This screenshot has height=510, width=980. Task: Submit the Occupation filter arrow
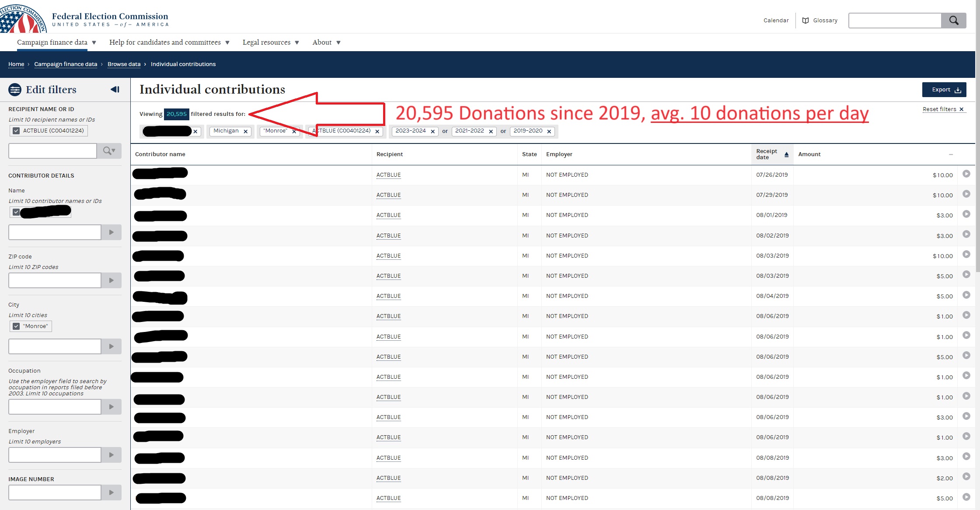click(111, 407)
